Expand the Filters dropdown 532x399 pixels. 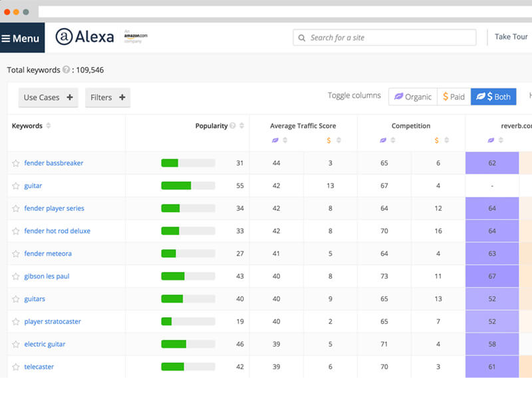click(108, 97)
